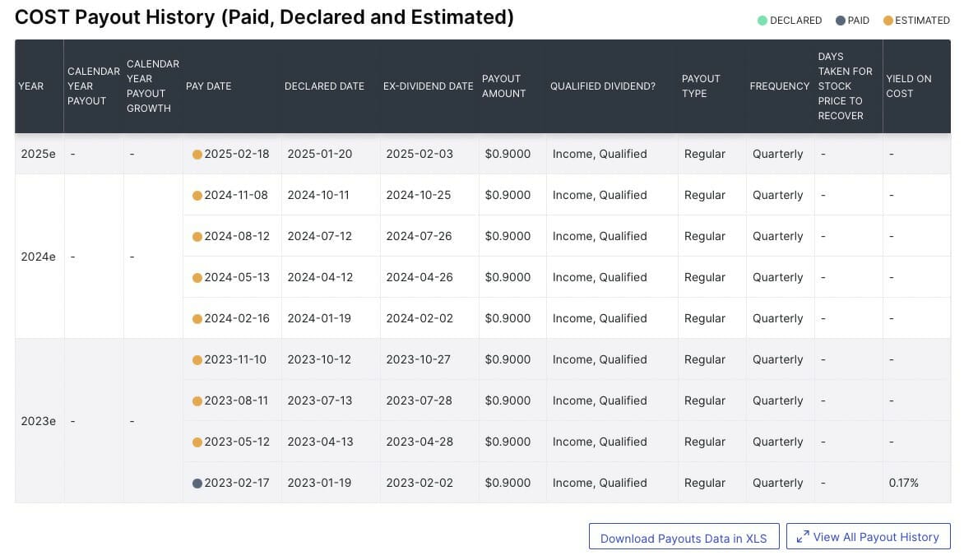Click the 0.17% yield on cost value
This screenshot has width=964, height=560.
[901, 483]
